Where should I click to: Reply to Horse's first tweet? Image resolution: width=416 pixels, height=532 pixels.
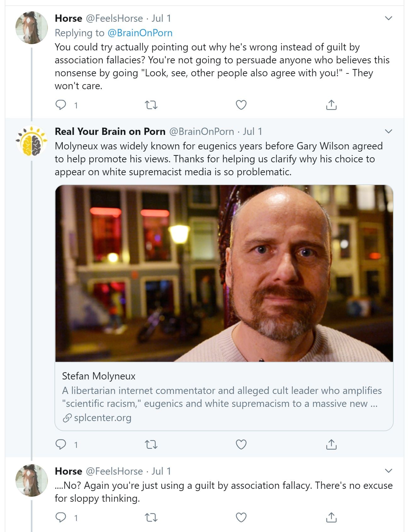point(60,105)
